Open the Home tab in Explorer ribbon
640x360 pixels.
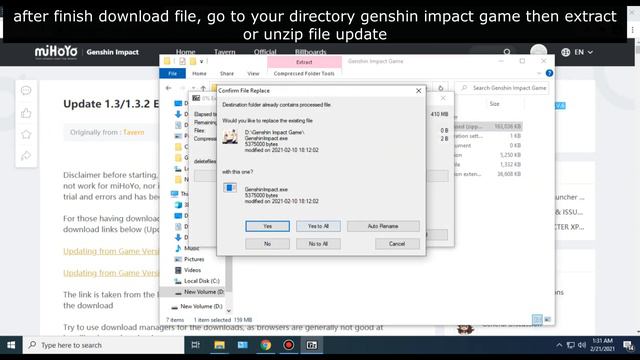click(x=199, y=73)
